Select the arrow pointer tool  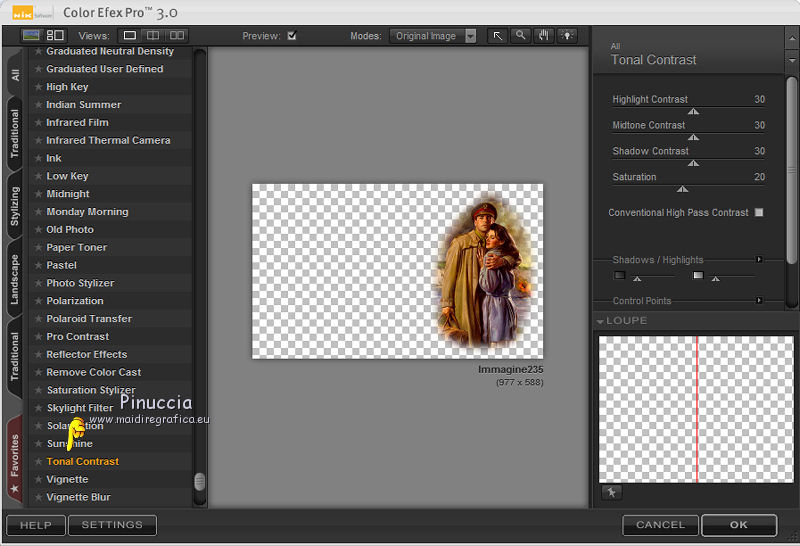(x=497, y=36)
